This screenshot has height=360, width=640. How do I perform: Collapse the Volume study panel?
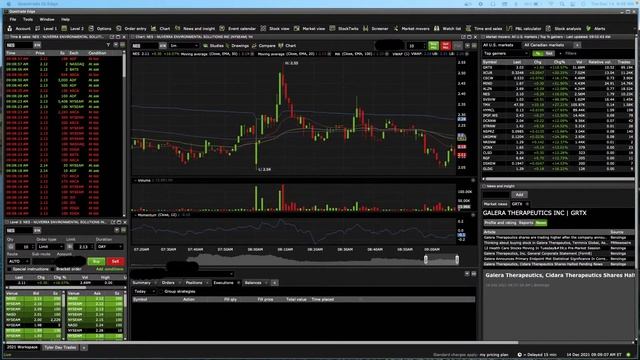(x=135, y=180)
